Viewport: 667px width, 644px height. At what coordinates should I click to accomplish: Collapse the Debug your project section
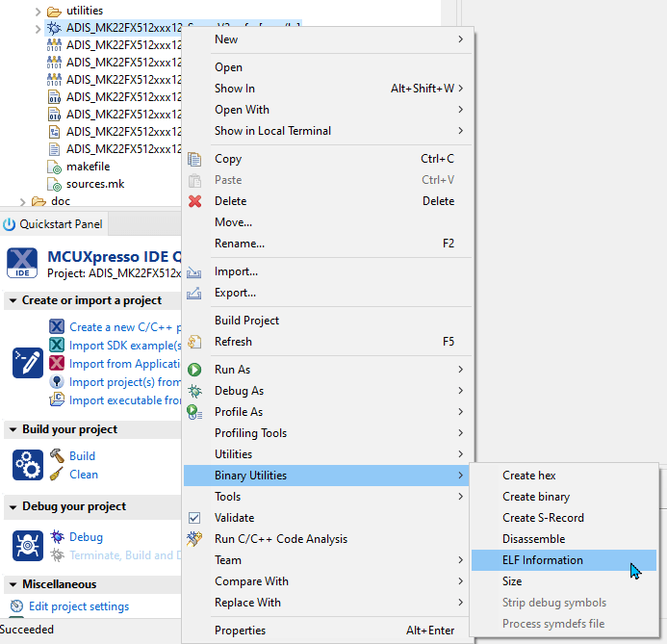click(13, 506)
